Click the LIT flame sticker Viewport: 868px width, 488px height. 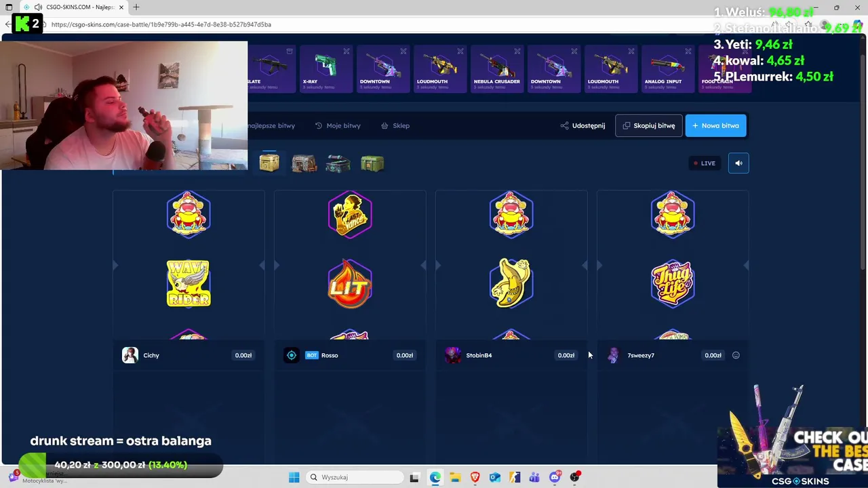click(350, 283)
